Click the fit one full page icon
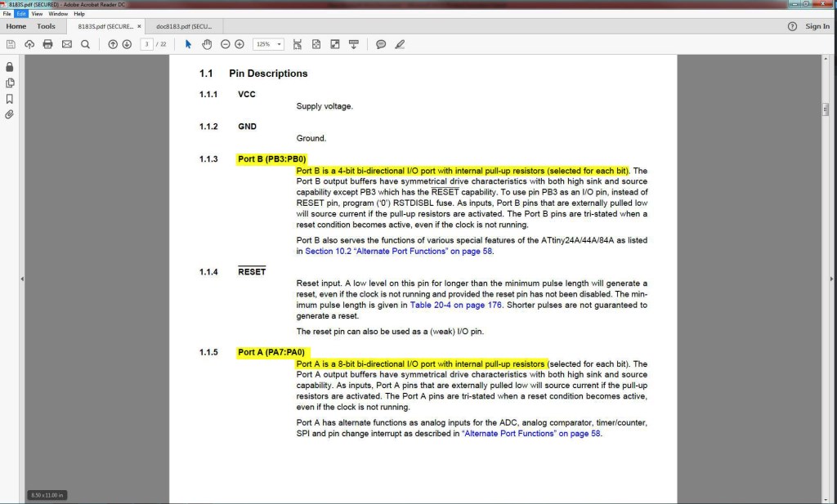The width and height of the screenshot is (837, 504). point(316,44)
